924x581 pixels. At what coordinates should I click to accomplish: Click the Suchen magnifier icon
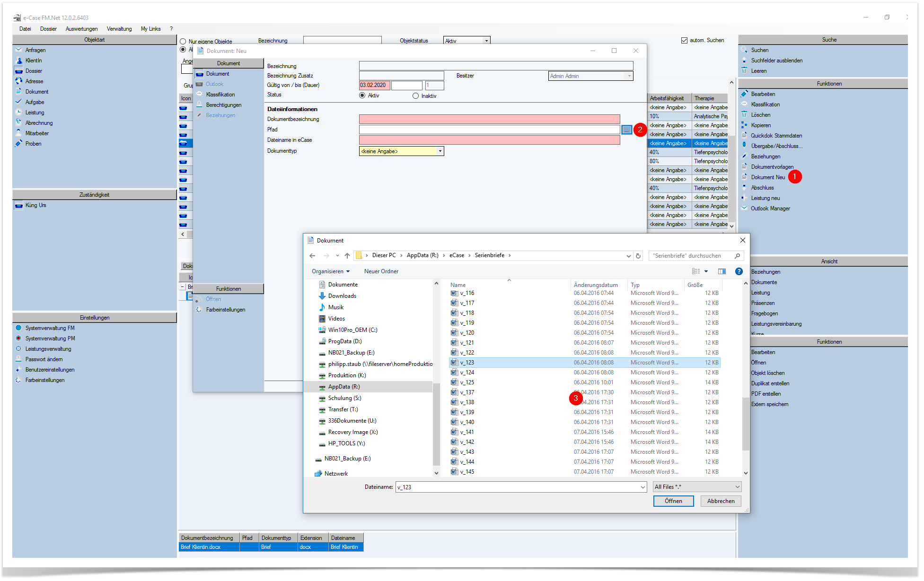744,50
